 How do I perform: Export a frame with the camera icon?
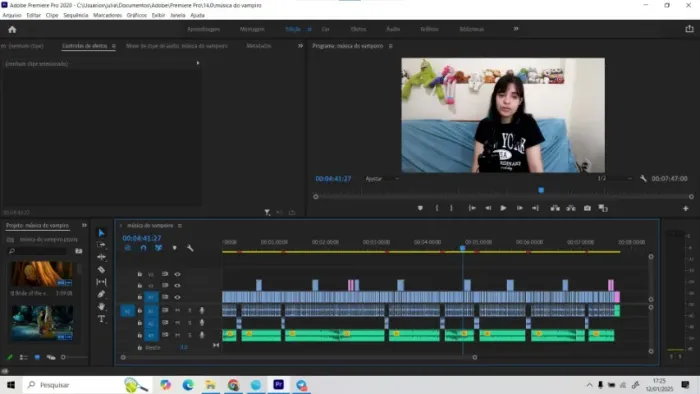(x=587, y=208)
